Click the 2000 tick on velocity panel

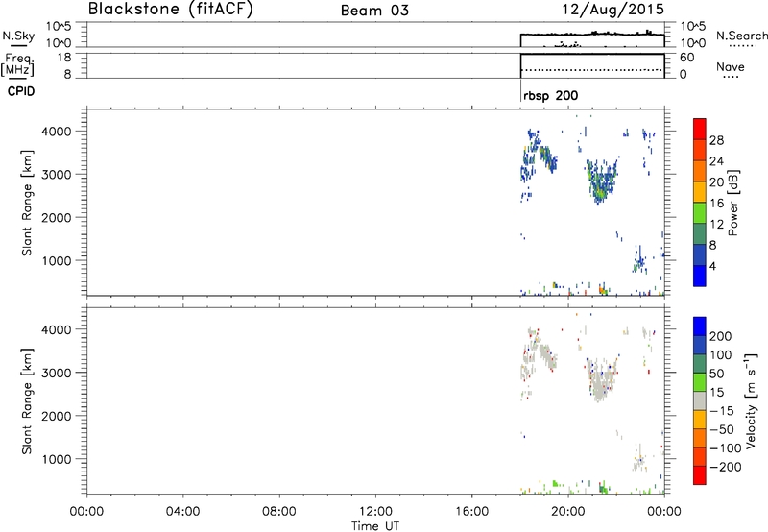point(57,416)
